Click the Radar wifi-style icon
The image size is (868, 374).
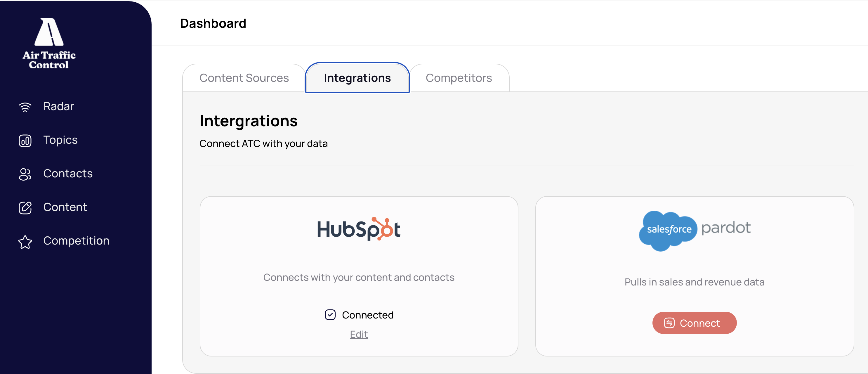25,107
